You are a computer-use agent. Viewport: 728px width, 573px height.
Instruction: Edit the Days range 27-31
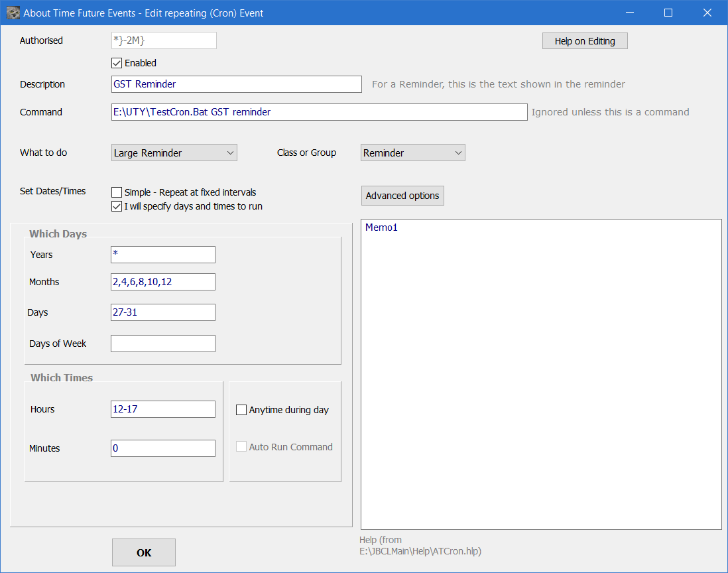(162, 312)
